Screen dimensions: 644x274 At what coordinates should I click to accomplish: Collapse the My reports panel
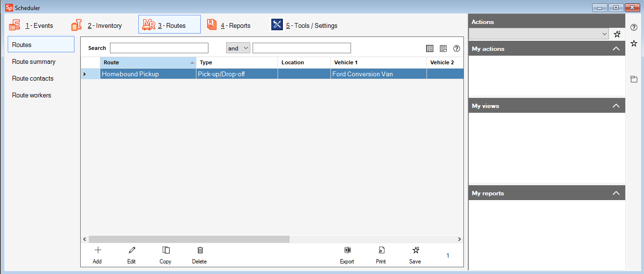pyautogui.click(x=616, y=193)
